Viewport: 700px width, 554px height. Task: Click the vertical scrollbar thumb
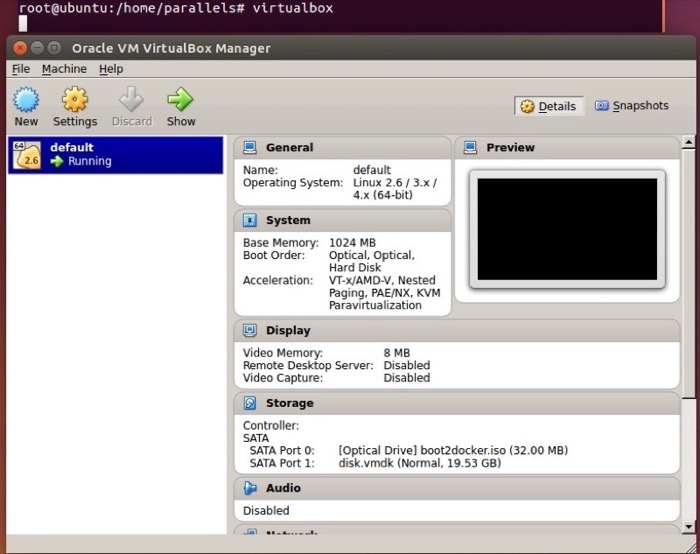(688, 273)
